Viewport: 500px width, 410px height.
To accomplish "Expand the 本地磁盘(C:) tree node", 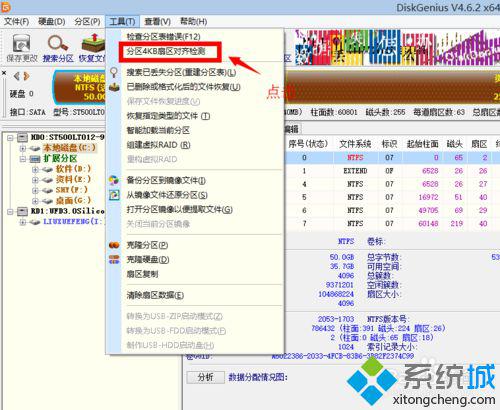I will click(x=23, y=148).
